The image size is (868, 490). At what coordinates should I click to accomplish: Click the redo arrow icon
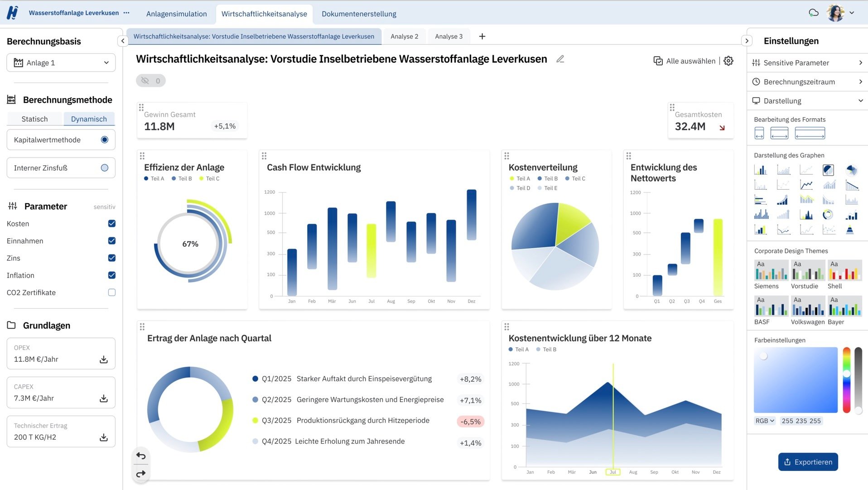pyautogui.click(x=141, y=474)
